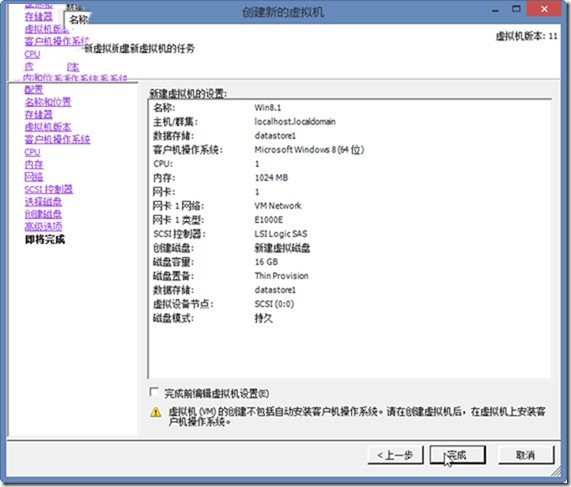
Task: Open the CPU step link
Action: (32, 152)
